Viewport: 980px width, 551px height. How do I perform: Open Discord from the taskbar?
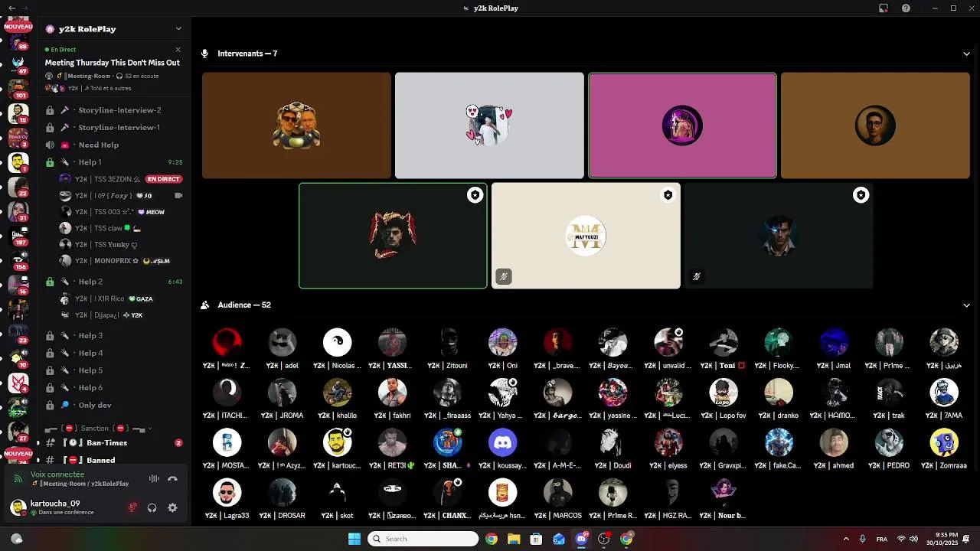(581, 539)
